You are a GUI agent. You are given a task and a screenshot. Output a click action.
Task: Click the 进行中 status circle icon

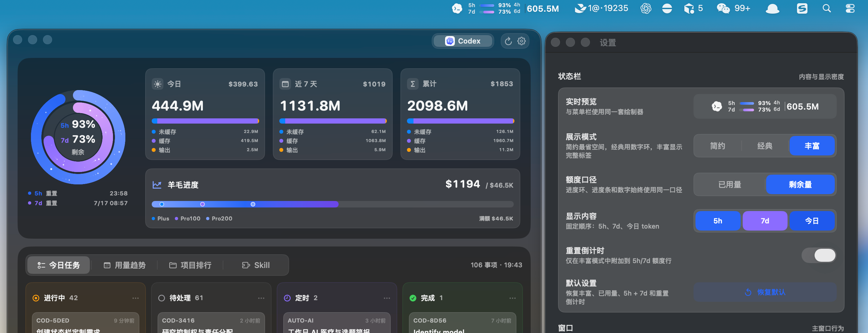point(36,298)
